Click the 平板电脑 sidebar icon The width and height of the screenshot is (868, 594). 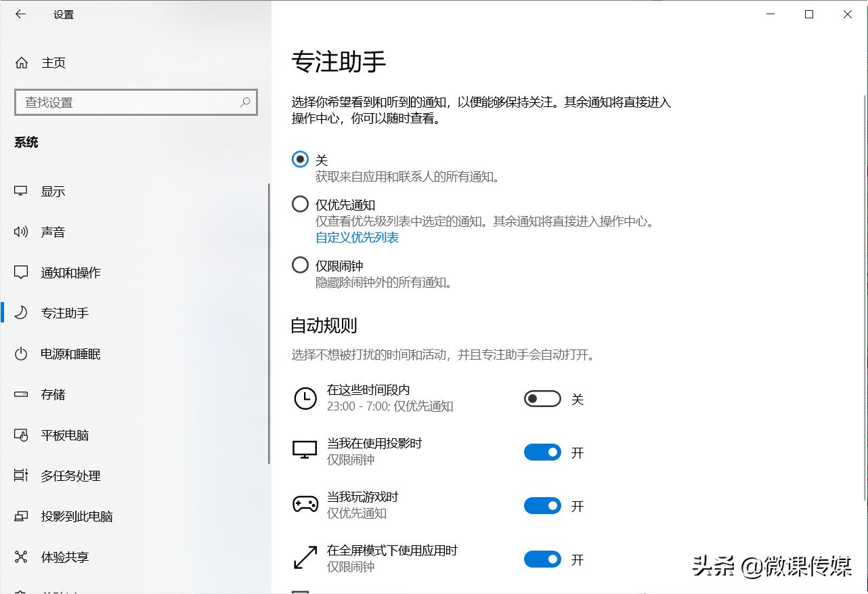(21, 435)
